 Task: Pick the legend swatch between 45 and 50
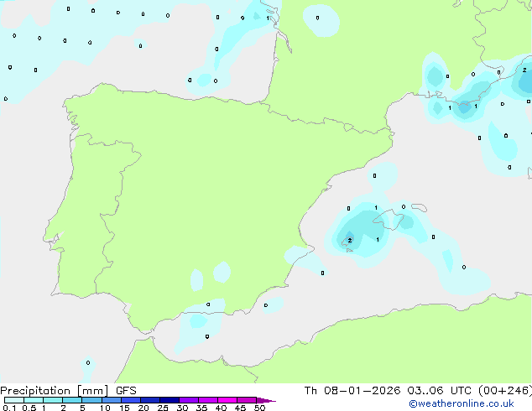pyautogui.click(x=247, y=400)
